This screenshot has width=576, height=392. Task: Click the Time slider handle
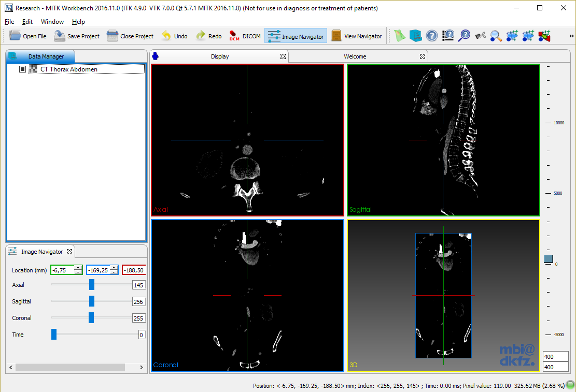[x=54, y=334]
